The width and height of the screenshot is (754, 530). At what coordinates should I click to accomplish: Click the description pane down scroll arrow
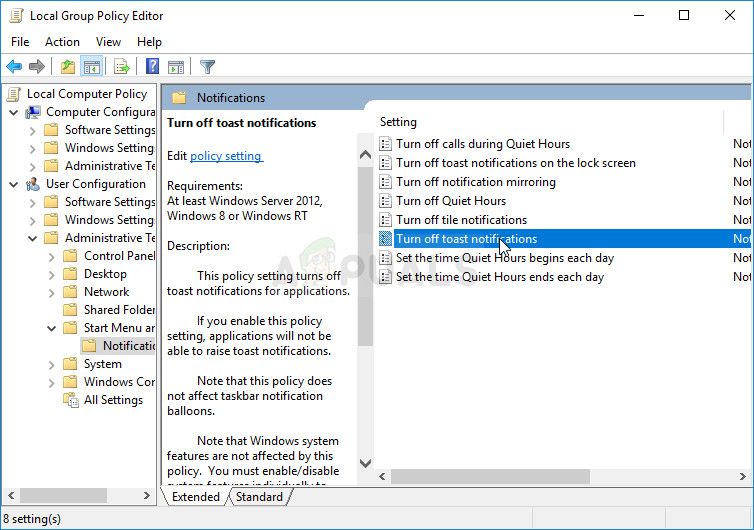[365, 463]
